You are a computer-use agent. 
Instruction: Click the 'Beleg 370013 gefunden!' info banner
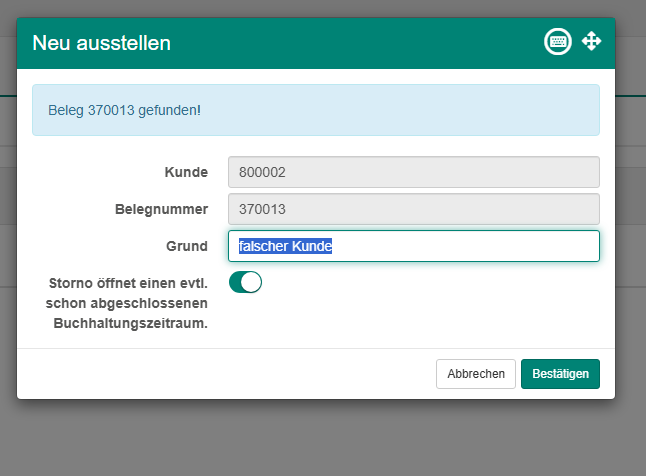pos(315,109)
